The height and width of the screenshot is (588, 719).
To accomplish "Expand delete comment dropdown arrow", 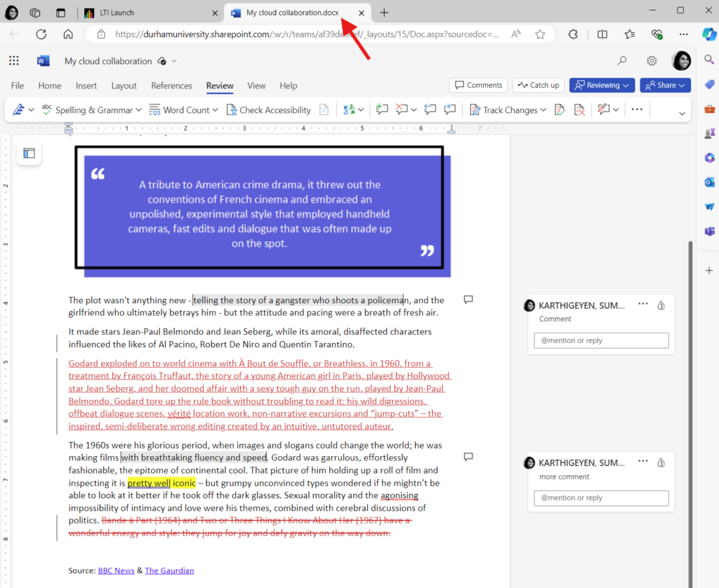I will pos(414,109).
